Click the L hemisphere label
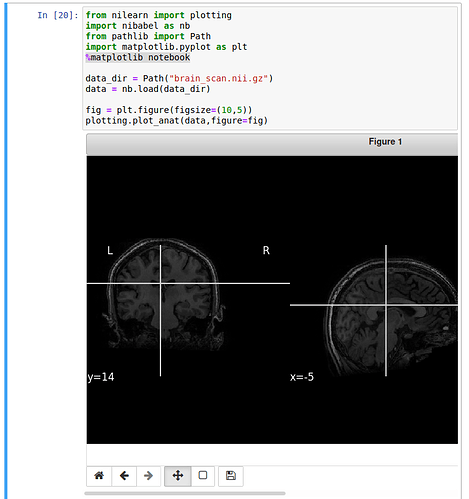 [x=110, y=250]
